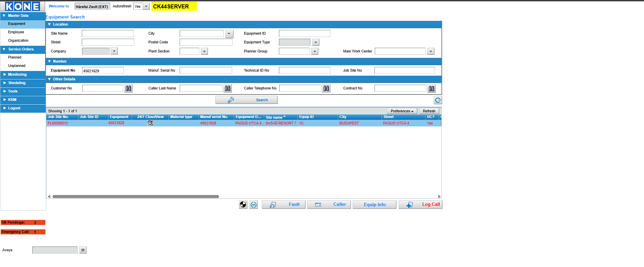Click the Caller Last Name lookup icon
Image resolution: width=644 pixels, height=267 pixels.
(x=228, y=88)
